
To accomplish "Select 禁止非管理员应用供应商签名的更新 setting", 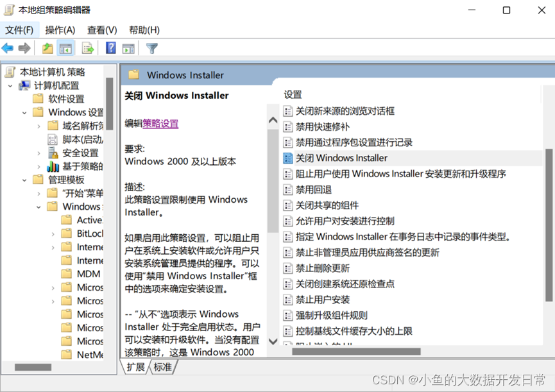I will [368, 252].
